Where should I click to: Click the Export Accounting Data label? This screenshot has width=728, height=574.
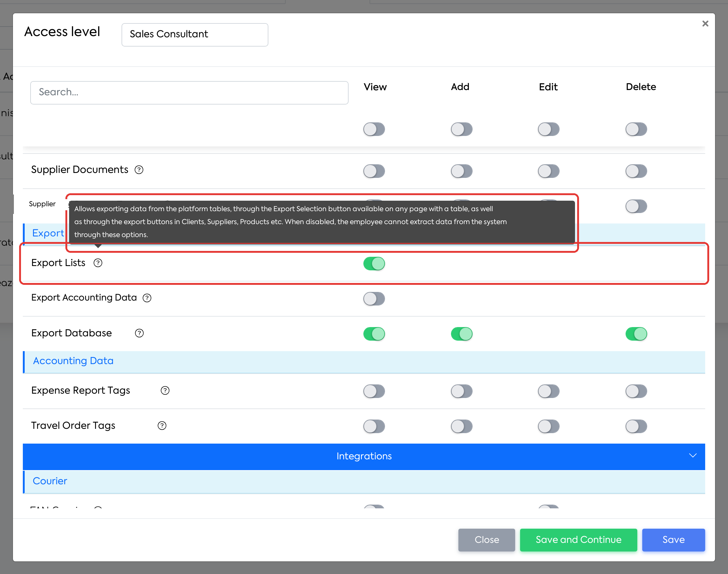tap(84, 298)
